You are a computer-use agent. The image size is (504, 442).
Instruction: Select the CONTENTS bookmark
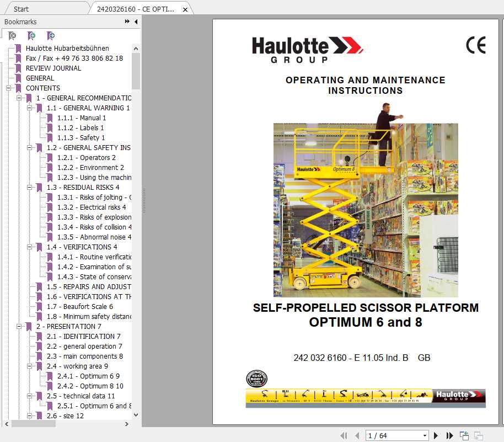43,88
